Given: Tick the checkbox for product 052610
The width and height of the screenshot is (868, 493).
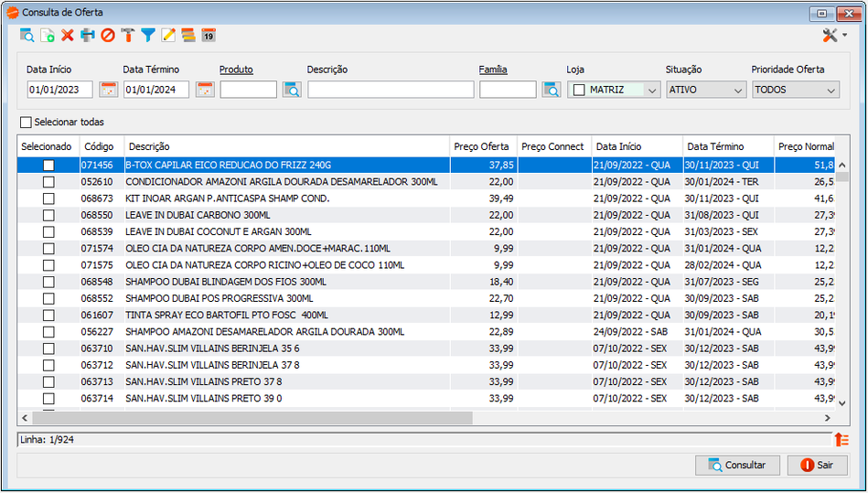Looking at the screenshot, I should pyautogui.click(x=48, y=182).
